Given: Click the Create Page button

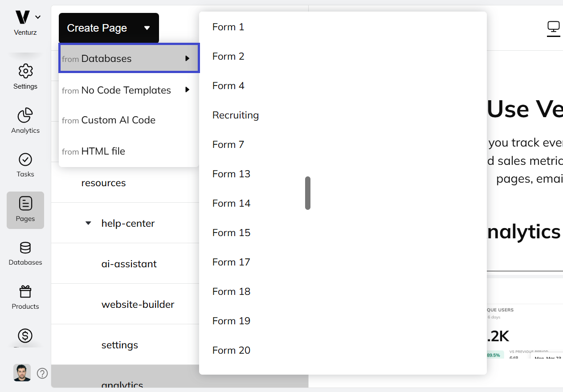Looking at the screenshot, I should tap(97, 28).
